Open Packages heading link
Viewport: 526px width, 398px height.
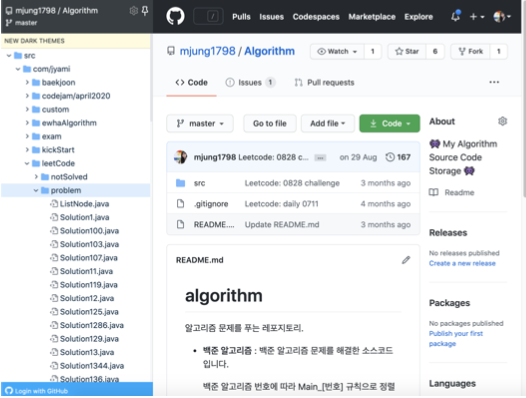point(450,303)
